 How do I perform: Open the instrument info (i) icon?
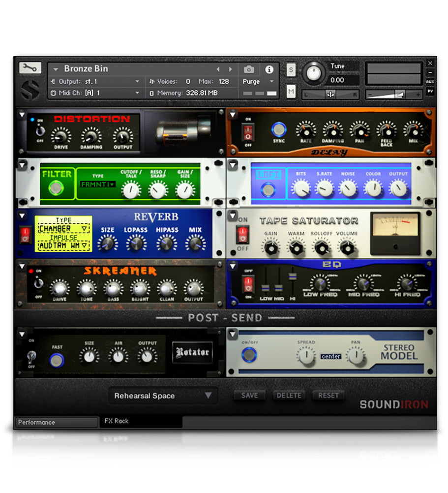pyautogui.click(x=269, y=69)
